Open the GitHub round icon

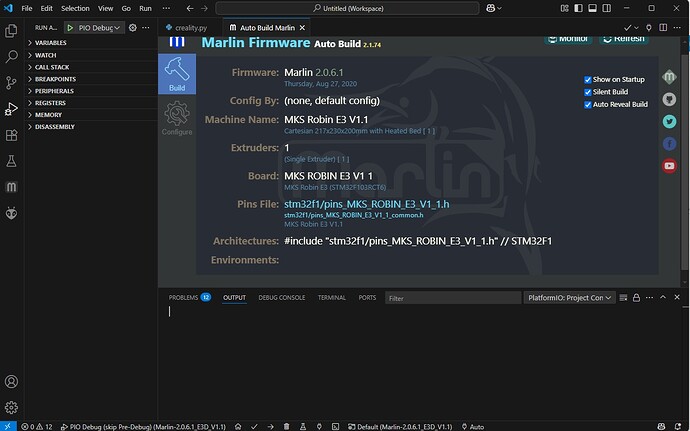[x=669, y=99]
